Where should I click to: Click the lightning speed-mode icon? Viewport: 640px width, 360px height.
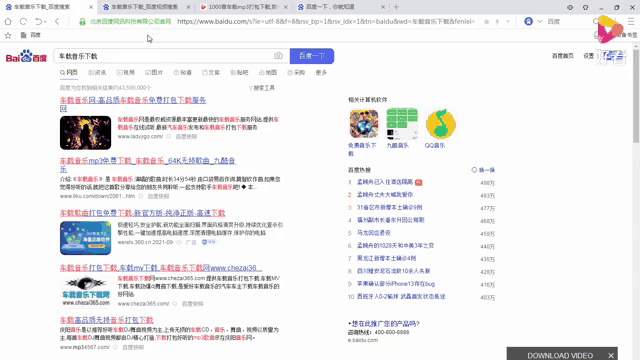click(497, 22)
